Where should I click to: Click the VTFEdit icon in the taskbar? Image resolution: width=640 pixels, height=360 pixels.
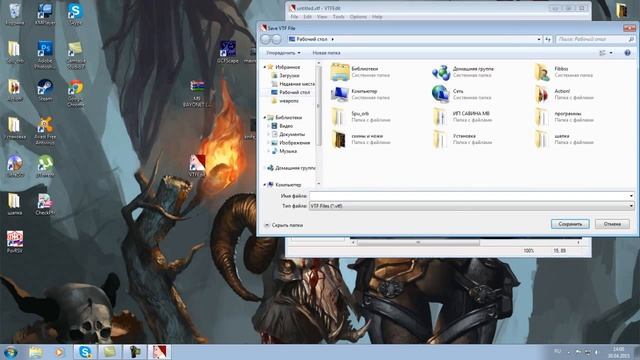pyautogui.click(x=160, y=351)
